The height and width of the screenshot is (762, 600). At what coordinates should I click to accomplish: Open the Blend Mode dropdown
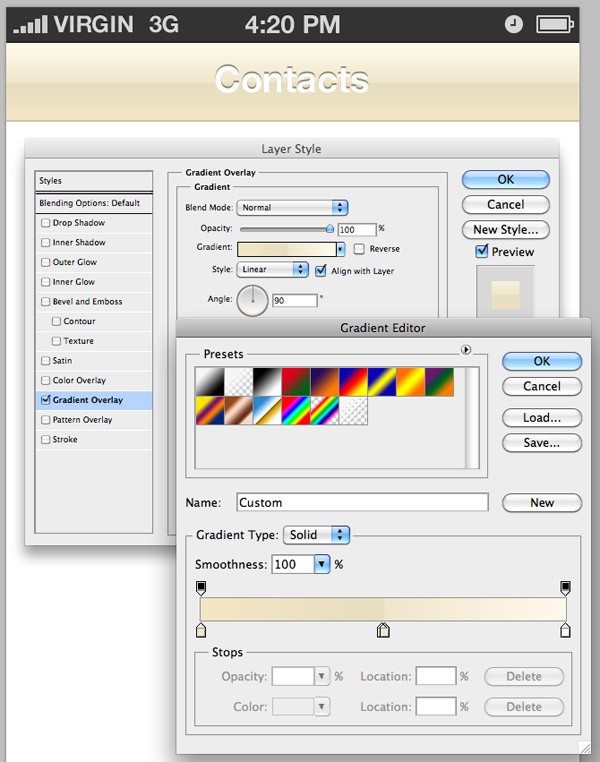tap(292, 208)
